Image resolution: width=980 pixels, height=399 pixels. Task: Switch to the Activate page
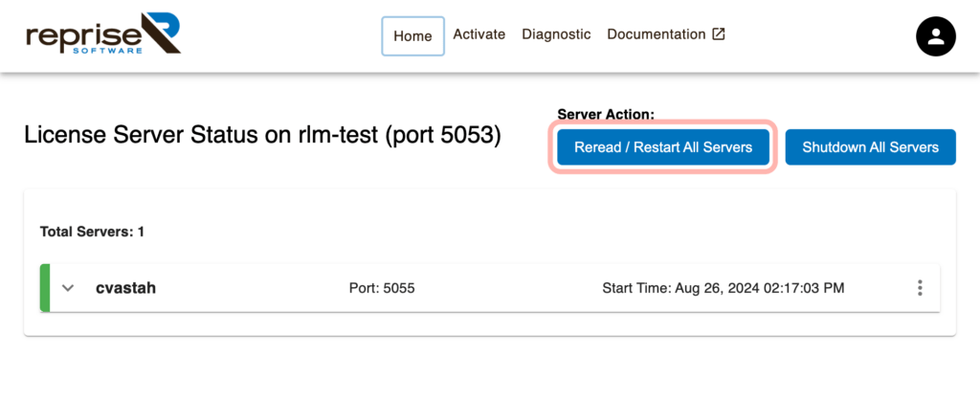479,34
